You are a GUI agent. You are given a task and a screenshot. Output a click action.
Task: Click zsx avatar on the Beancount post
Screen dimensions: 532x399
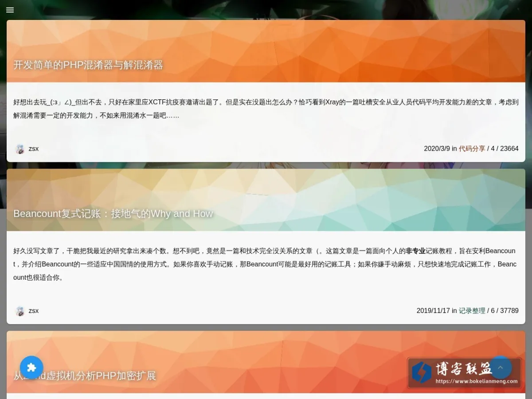20,311
